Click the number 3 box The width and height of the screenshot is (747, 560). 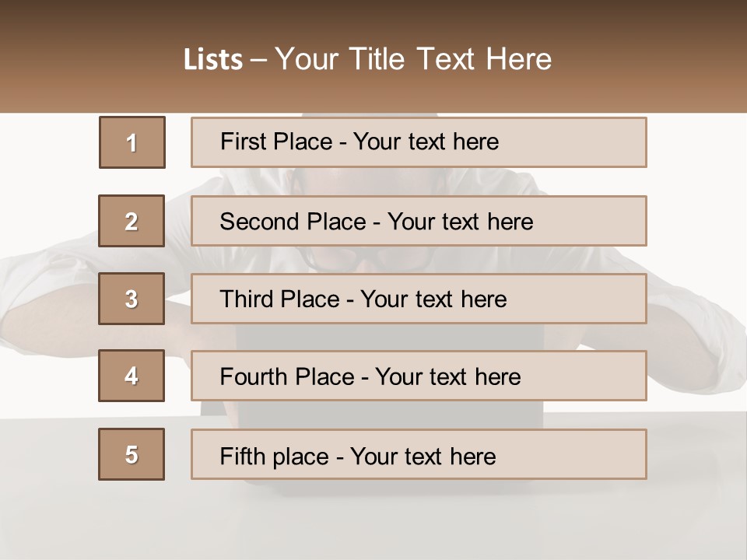click(132, 299)
